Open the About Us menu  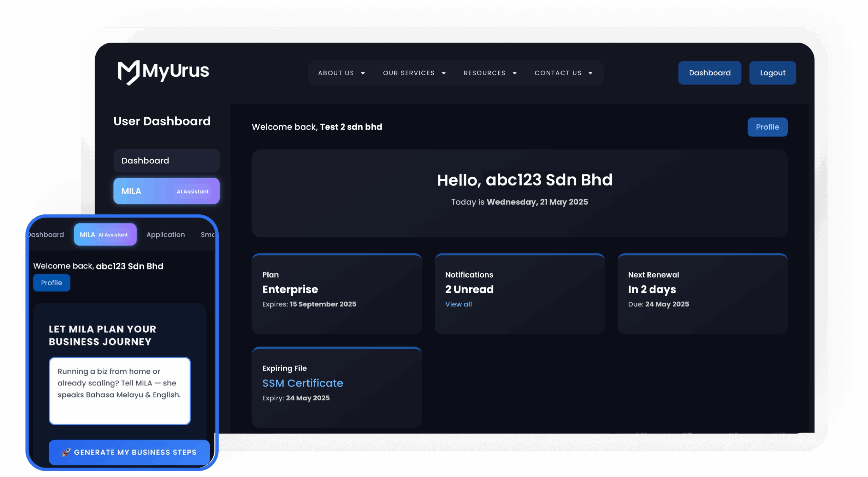336,73
